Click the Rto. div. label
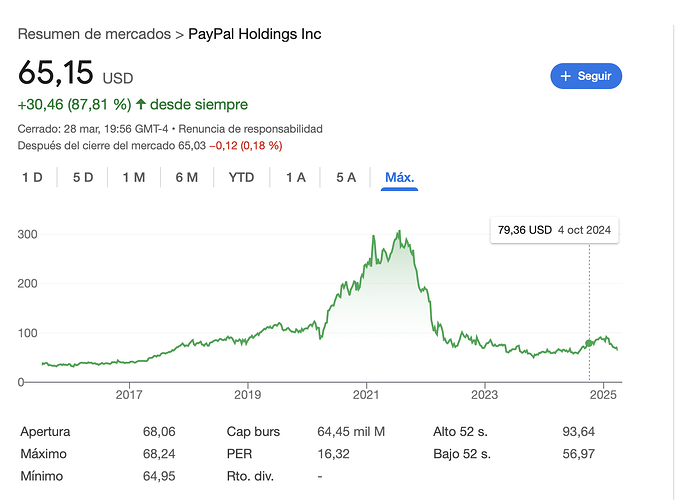This screenshot has height=500, width=677. pos(250,476)
